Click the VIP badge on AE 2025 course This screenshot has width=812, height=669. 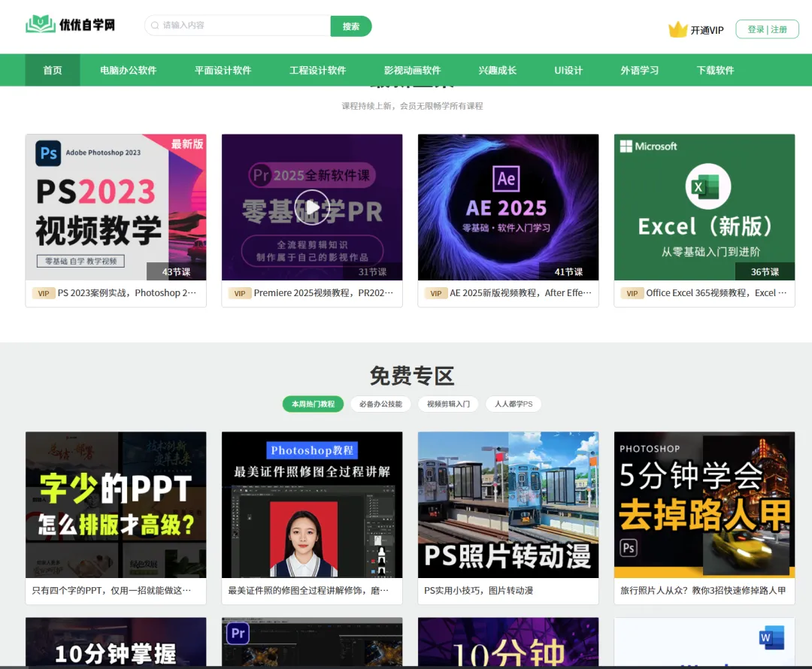click(436, 294)
